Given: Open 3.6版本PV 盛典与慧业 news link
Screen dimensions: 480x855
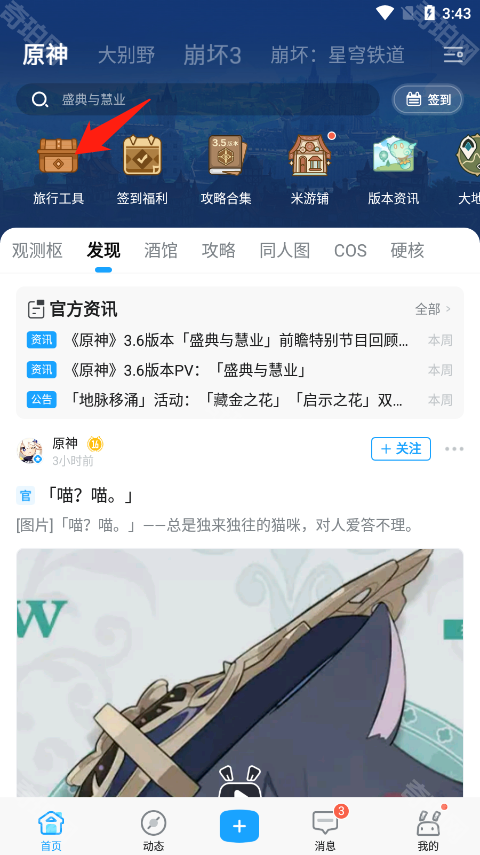Looking at the screenshot, I should (189, 370).
